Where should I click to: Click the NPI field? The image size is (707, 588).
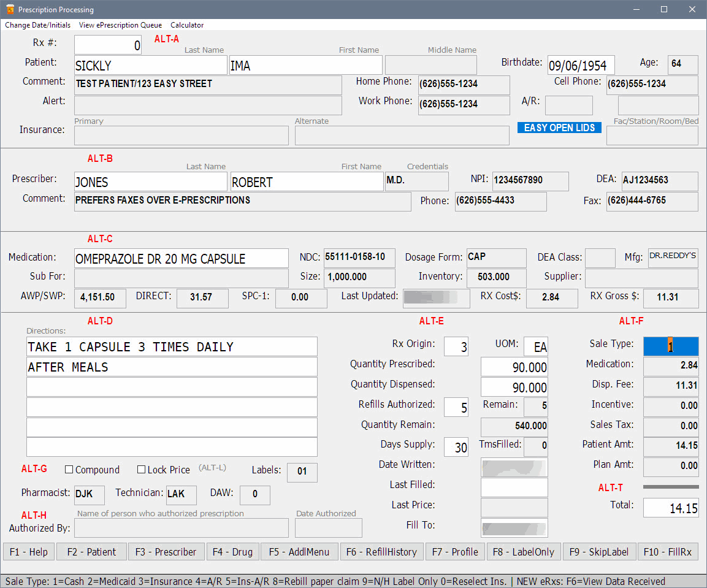530,181
